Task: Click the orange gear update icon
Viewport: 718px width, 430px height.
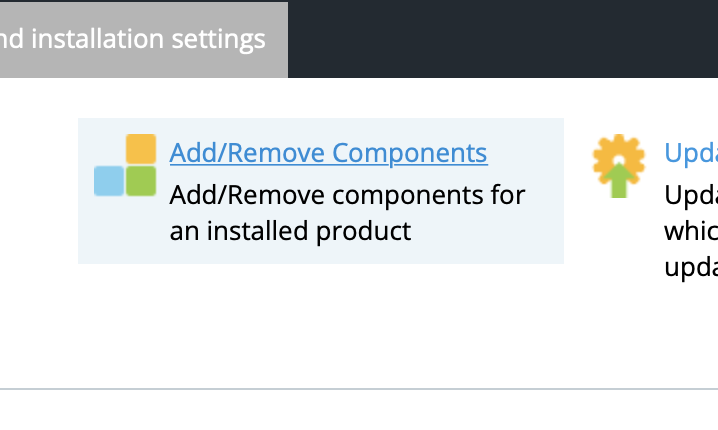Action: click(619, 166)
